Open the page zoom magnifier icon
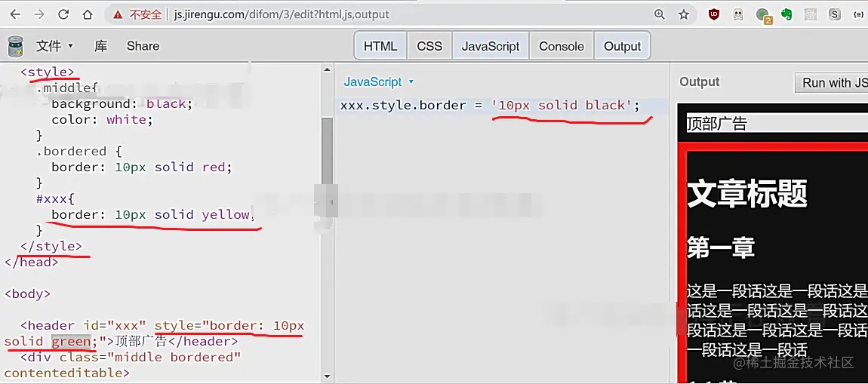868x384 pixels. [x=660, y=14]
